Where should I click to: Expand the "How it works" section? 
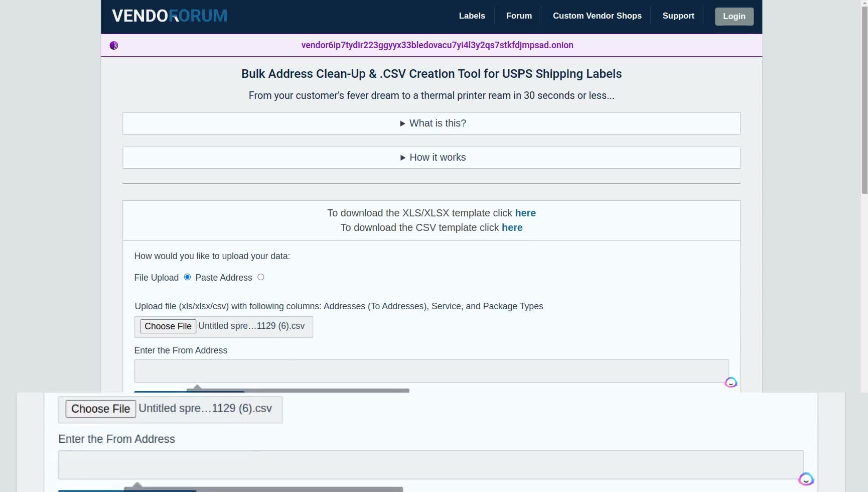coord(431,158)
